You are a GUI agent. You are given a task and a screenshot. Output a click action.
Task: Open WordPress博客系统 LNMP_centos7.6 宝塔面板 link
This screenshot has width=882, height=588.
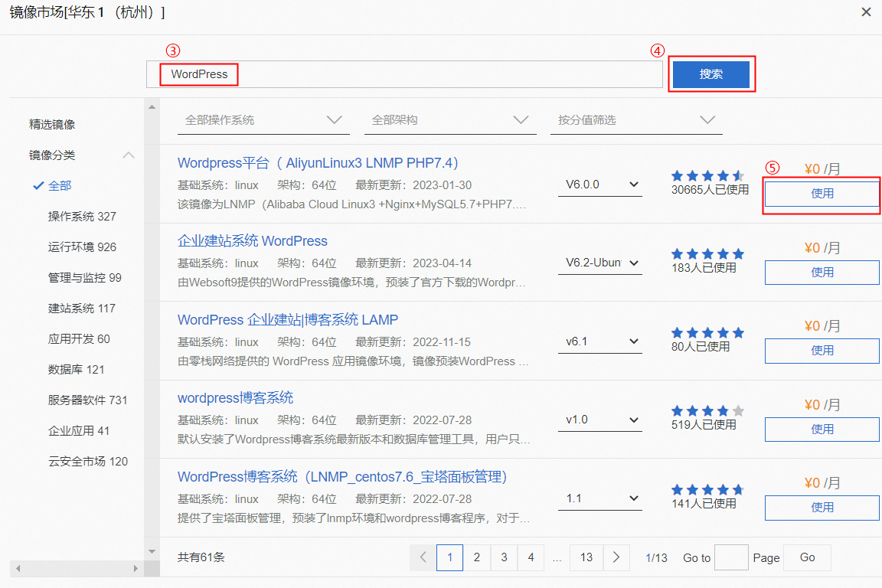[342, 476]
